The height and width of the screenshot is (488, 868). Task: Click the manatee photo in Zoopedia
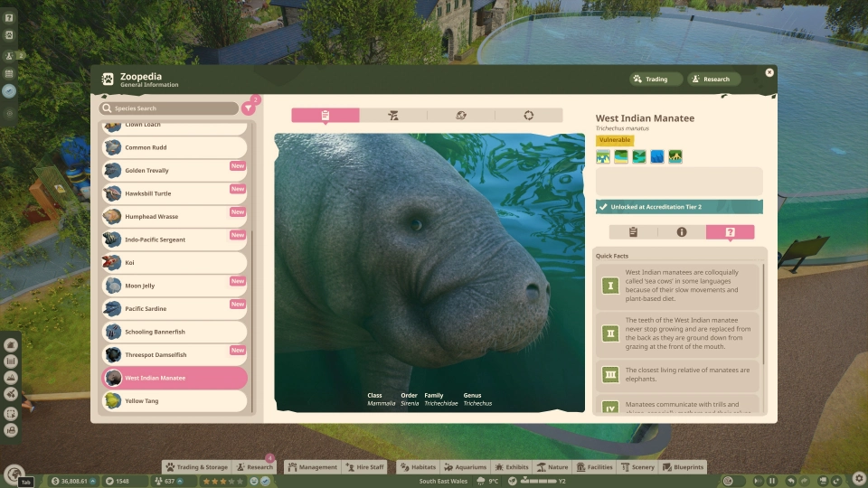(429, 273)
